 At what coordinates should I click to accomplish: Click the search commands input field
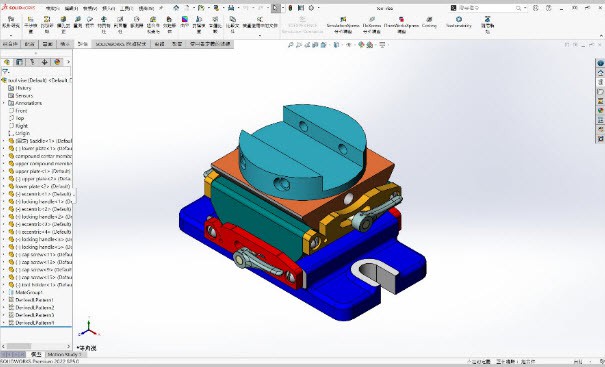[486, 8]
